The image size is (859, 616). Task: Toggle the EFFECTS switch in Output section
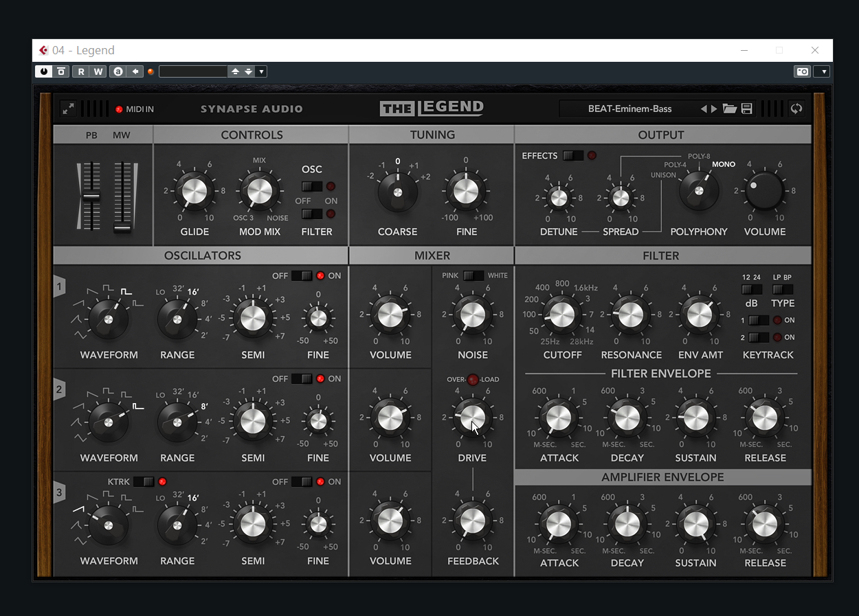point(572,156)
